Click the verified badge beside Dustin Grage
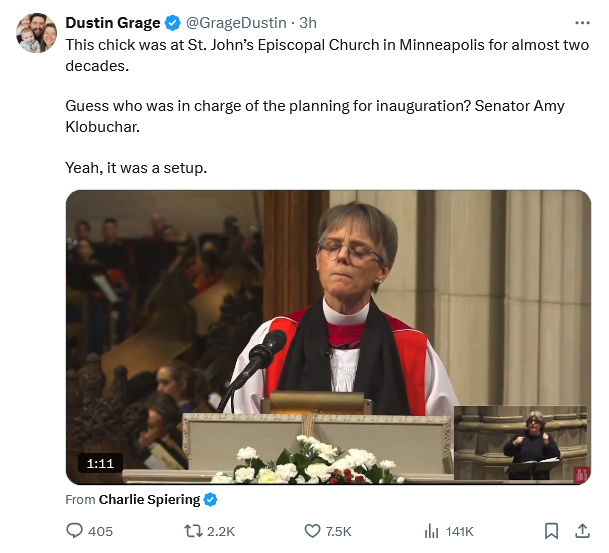609x553 pixels. (173, 22)
